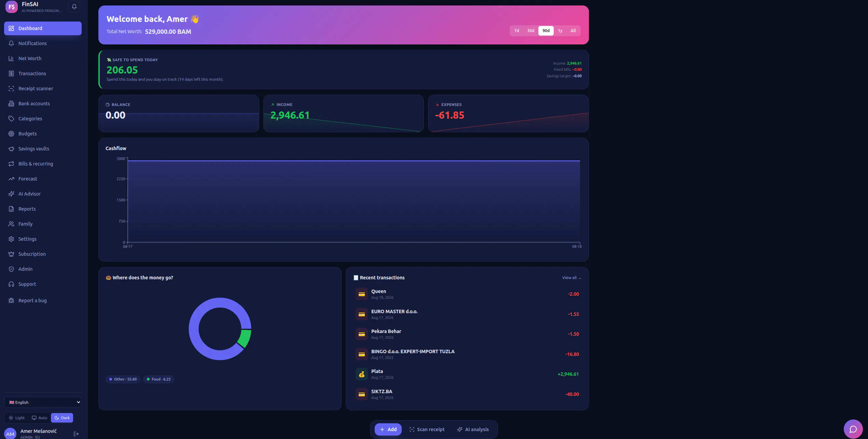The height and width of the screenshot is (439, 868).
Task: Click the Pekara Behar transaction name
Action: click(386, 331)
